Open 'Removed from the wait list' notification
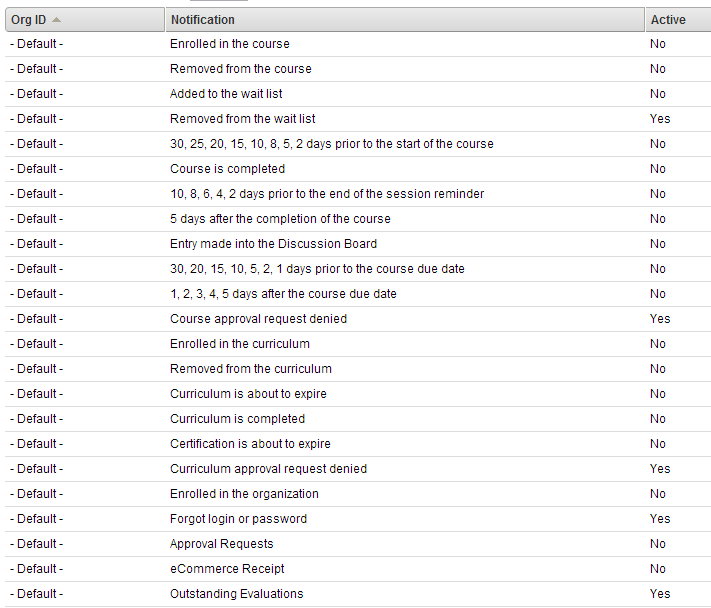 pos(243,119)
